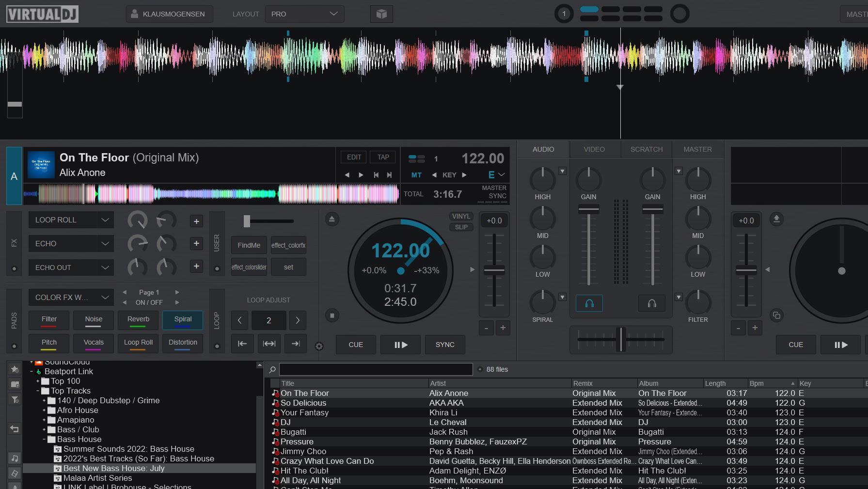Image resolution: width=868 pixels, height=489 pixels.
Task: Click the KLAUSMOGENSEN user account button
Action: [x=170, y=14]
